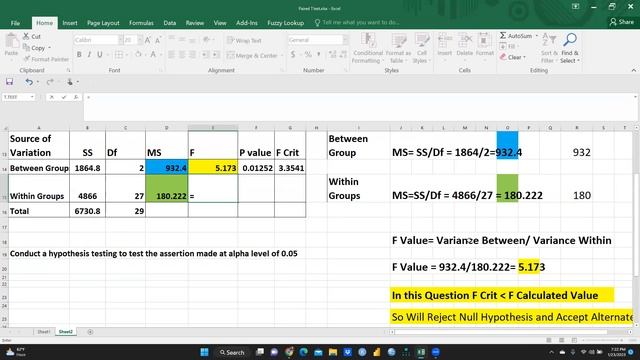Open the Name Box dropdown
Screen dimensions: 640x360
(32, 97)
